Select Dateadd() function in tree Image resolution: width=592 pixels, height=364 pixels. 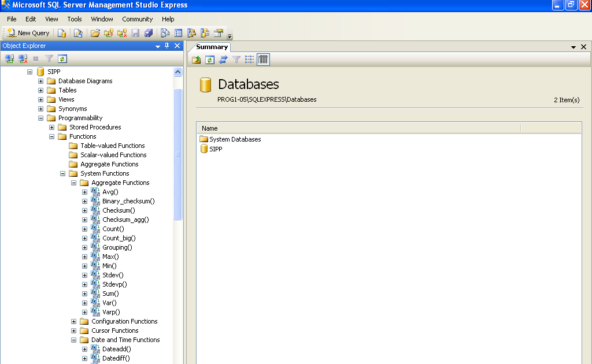pyautogui.click(x=117, y=349)
